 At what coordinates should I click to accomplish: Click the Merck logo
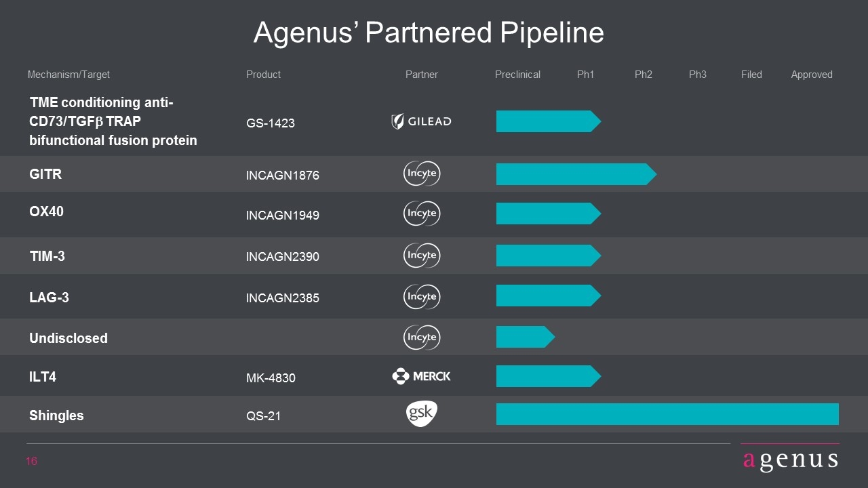click(421, 376)
